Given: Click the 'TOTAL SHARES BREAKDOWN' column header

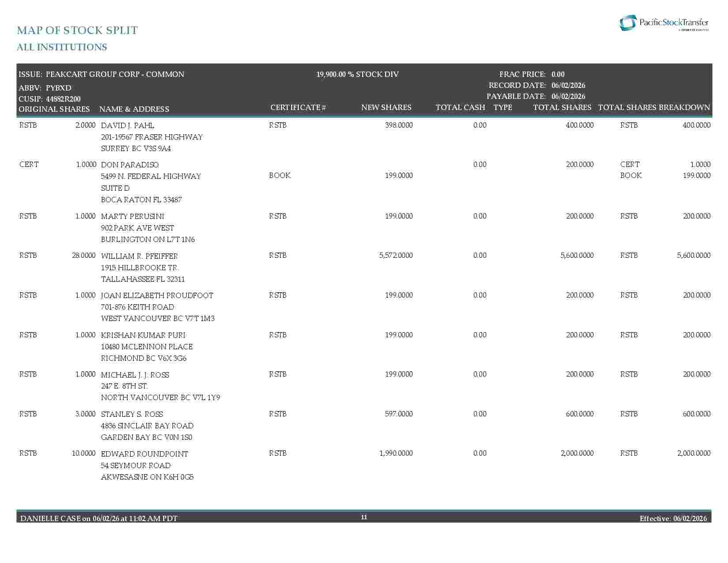Looking at the screenshot, I should (x=654, y=107).
